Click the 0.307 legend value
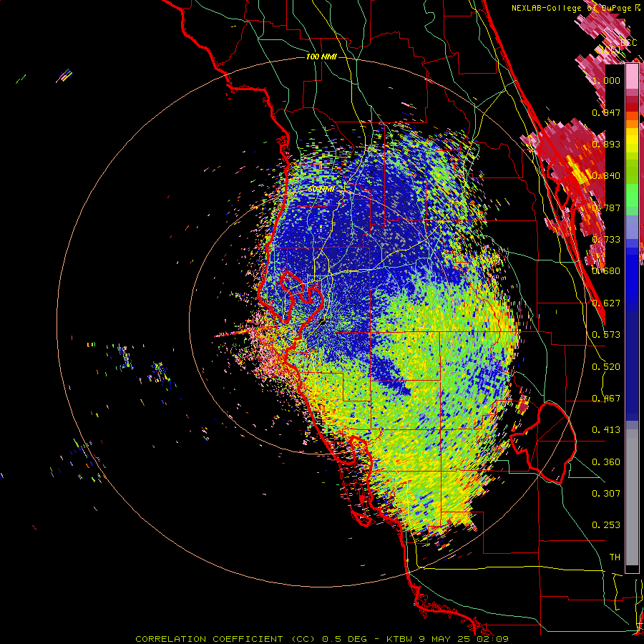Screen dimensions: 644x644 [x=606, y=494]
